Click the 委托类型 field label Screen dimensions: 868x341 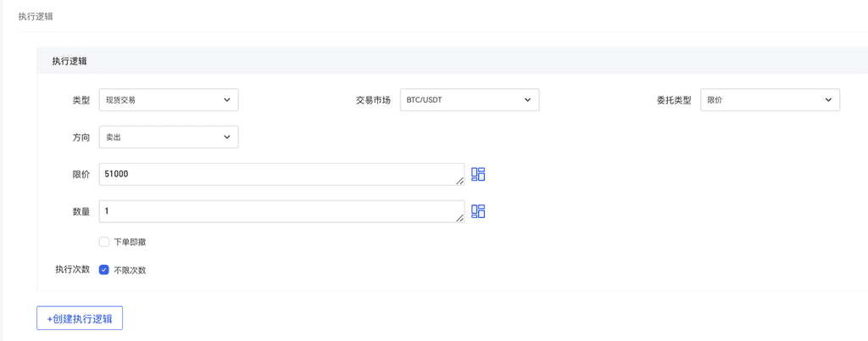[674, 100]
